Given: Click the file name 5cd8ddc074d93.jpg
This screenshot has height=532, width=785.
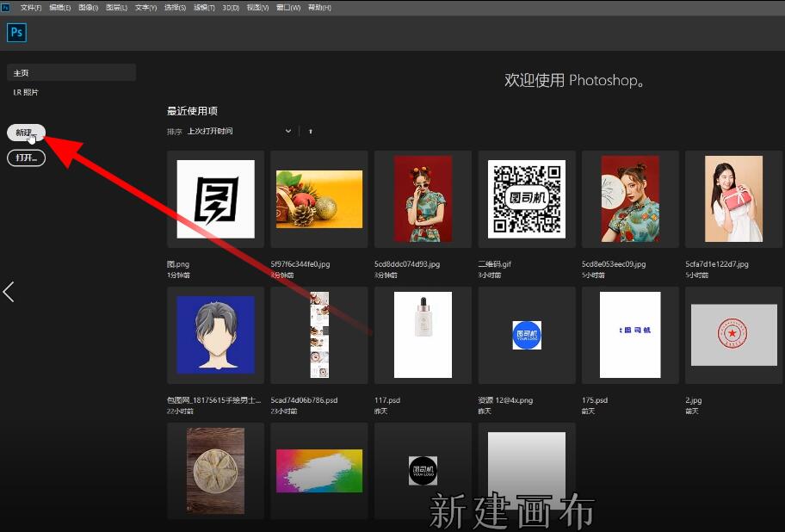Looking at the screenshot, I should pos(407,264).
